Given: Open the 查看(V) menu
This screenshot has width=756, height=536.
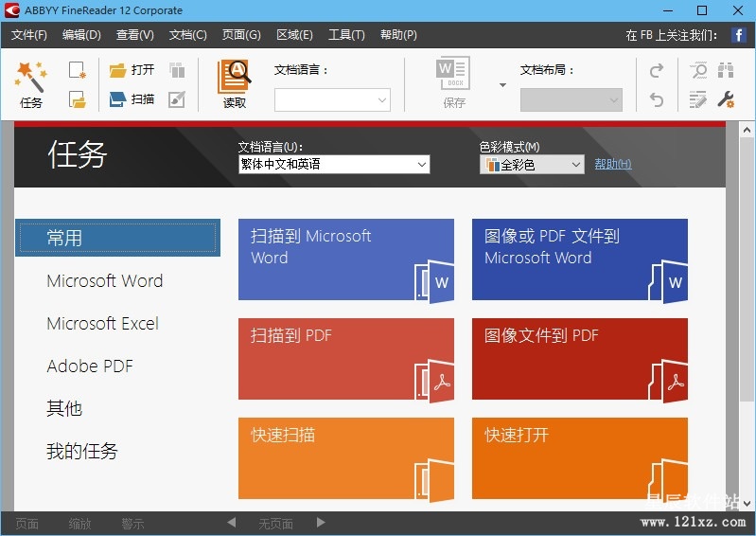Looking at the screenshot, I should pos(135,35).
